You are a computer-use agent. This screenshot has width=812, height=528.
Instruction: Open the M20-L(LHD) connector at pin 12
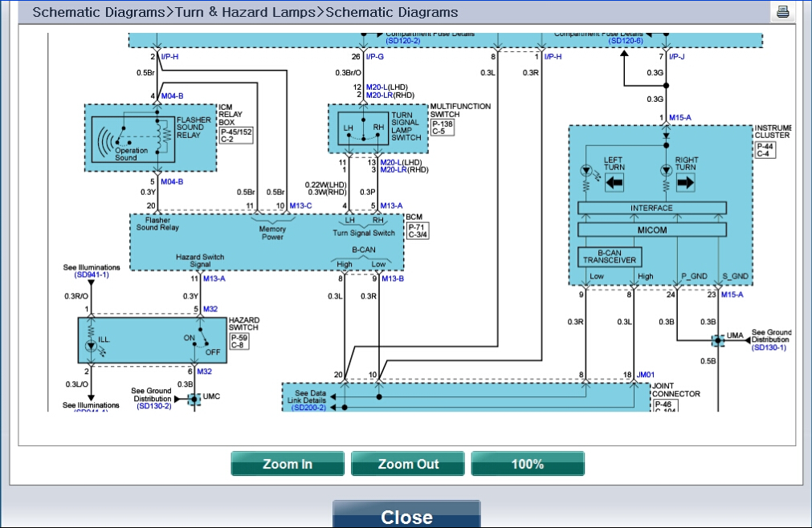387,87
